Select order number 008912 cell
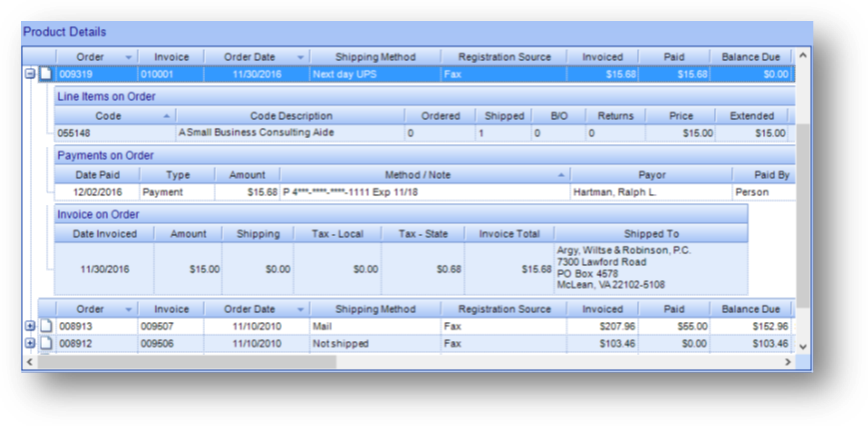The width and height of the screenshot is (868, 426). 96,344
